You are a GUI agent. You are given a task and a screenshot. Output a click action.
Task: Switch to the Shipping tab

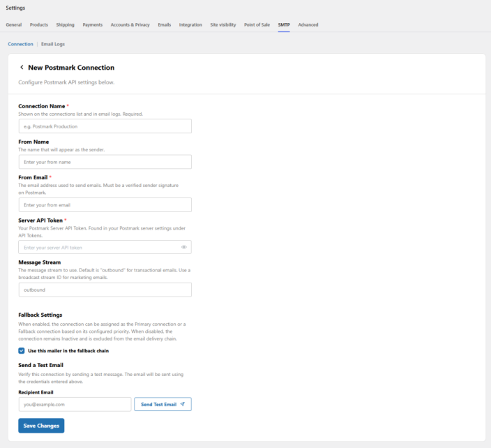tap(65, 24)
